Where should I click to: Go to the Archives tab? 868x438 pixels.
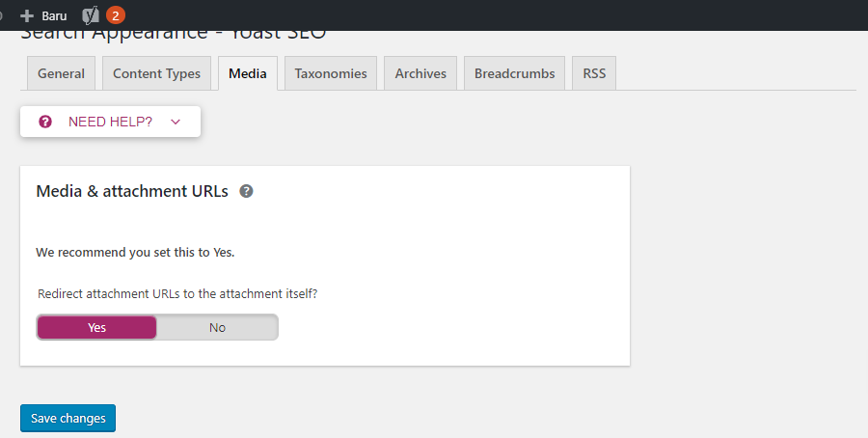420,73
